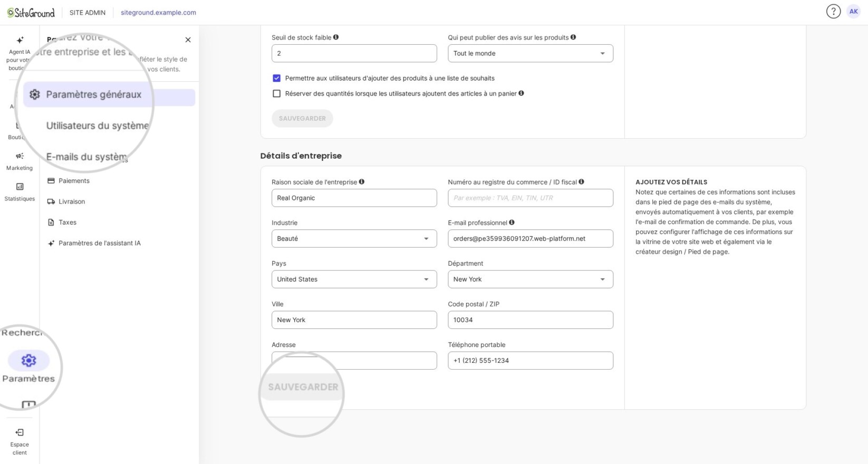Select Paramètres de l'assistant IA

pos(100,243)
